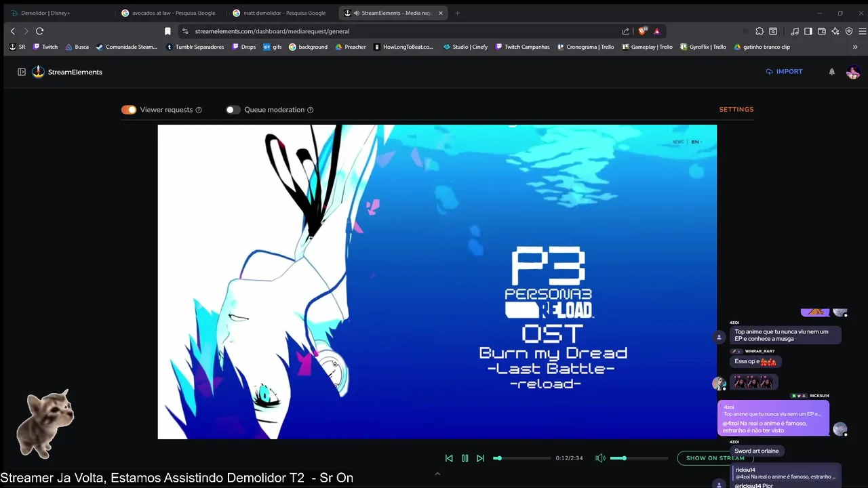Open the Cronograma Trello bookmark
Image resolution: width=868 pixels, height=488 pixels.
click(585, 47)
